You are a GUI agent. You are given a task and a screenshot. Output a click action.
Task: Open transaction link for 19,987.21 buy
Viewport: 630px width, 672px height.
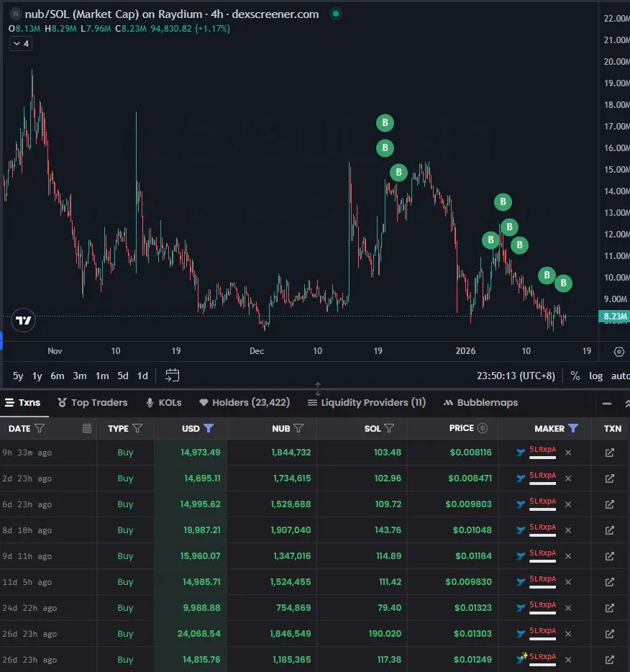[610, 530]
